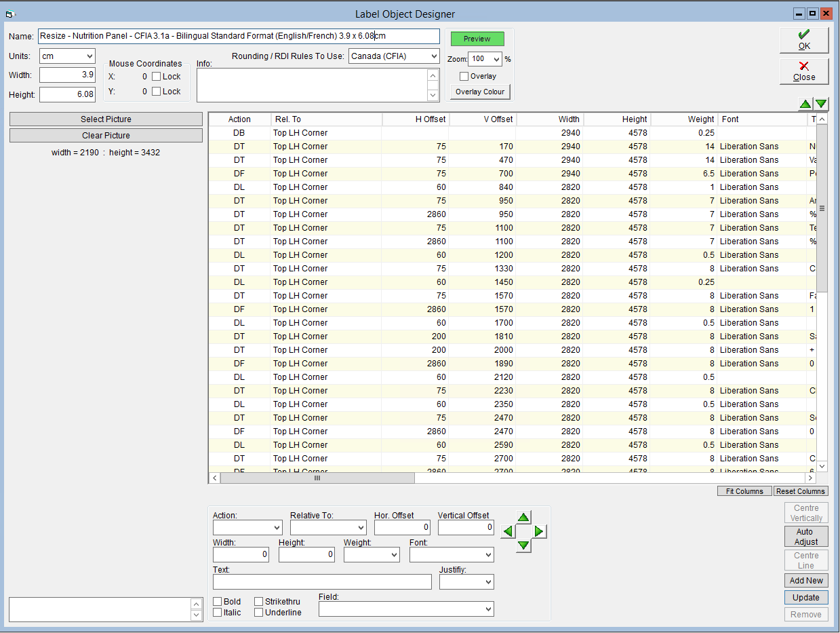The height and width of the screenshot is (633, 840).
Task: Select the DB row in the table
Action: point(513,133)
